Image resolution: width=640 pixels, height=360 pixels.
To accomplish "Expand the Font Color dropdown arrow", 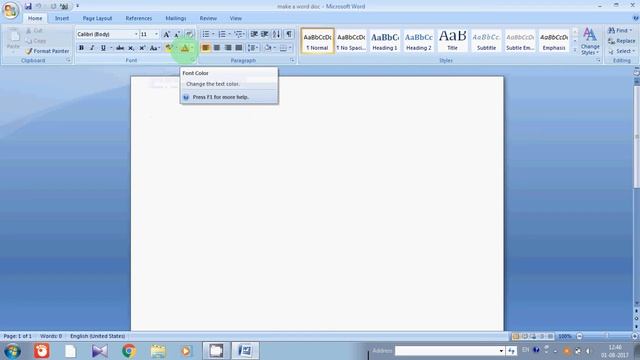I will pos(192,48).
